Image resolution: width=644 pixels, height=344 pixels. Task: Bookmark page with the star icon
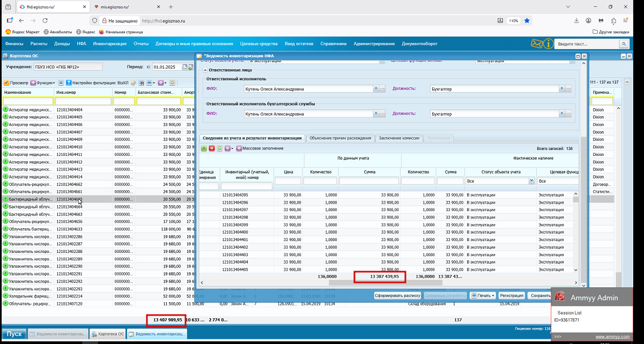click(527, 20)
